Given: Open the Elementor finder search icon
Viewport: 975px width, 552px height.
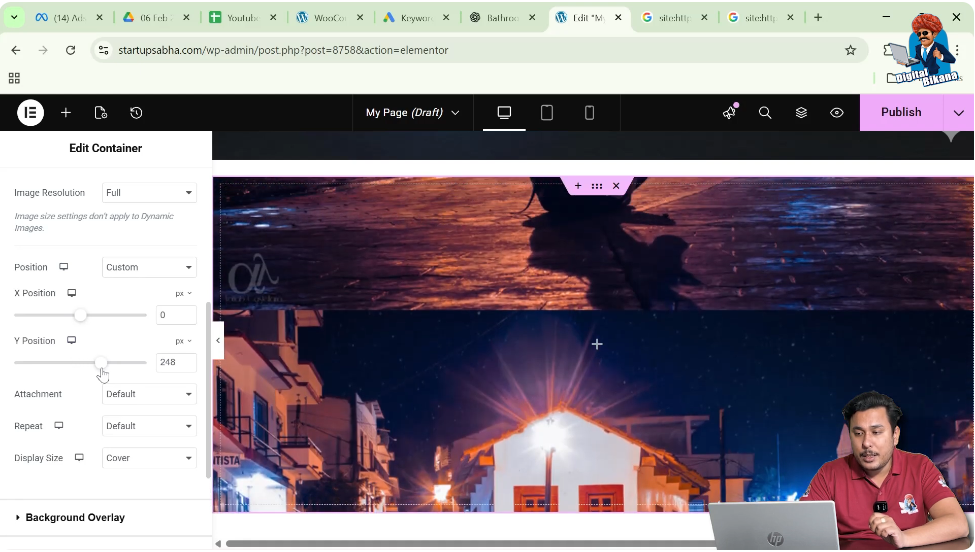Looking at the screenshot, I should tap(765, 113).
